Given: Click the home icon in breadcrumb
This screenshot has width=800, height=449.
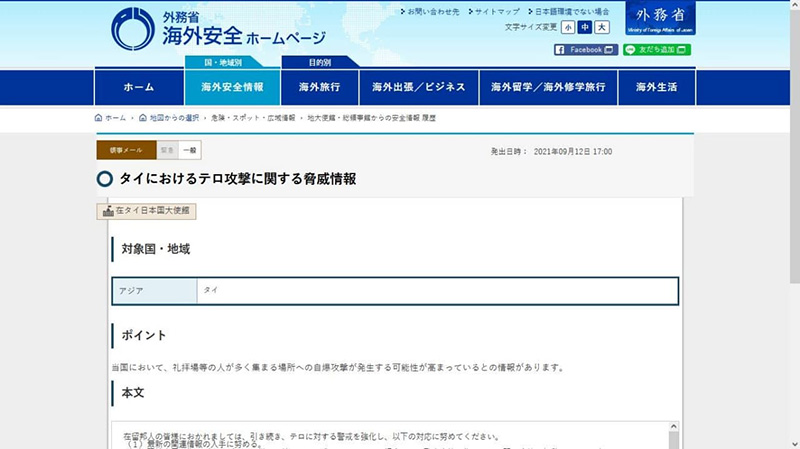Looking at the screenshot, I should [x=98, y=118].
